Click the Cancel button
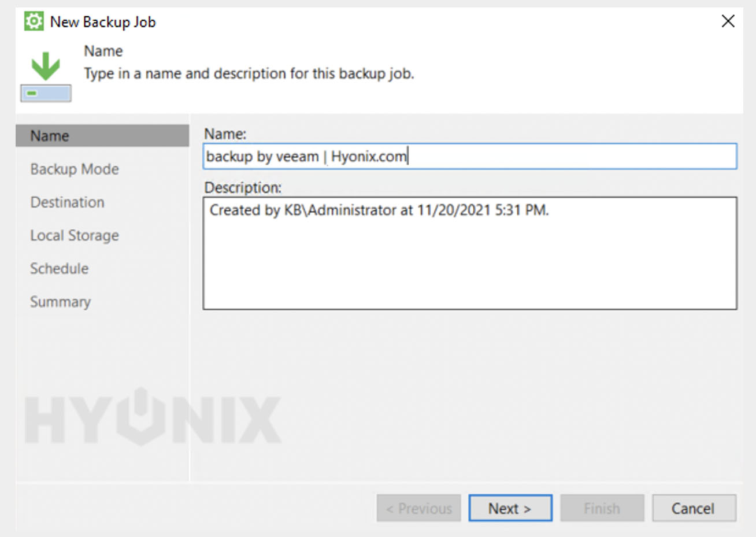 (694, 509)
